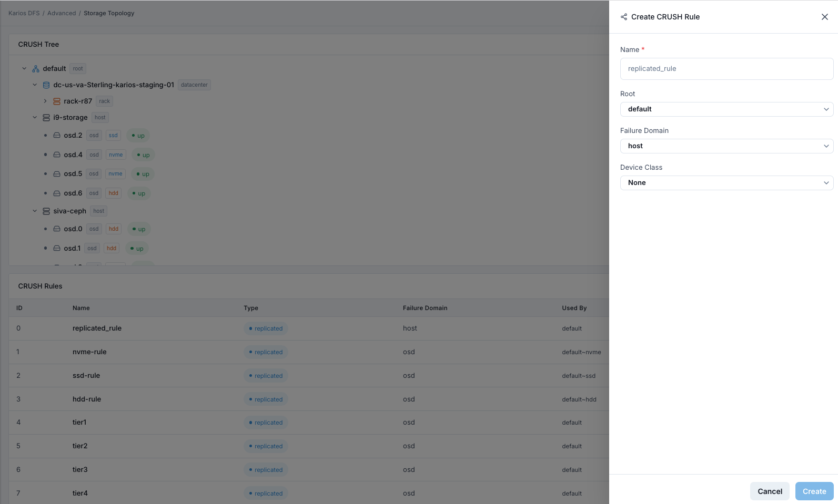Click the i9-storage host server icon

(46, 118)
